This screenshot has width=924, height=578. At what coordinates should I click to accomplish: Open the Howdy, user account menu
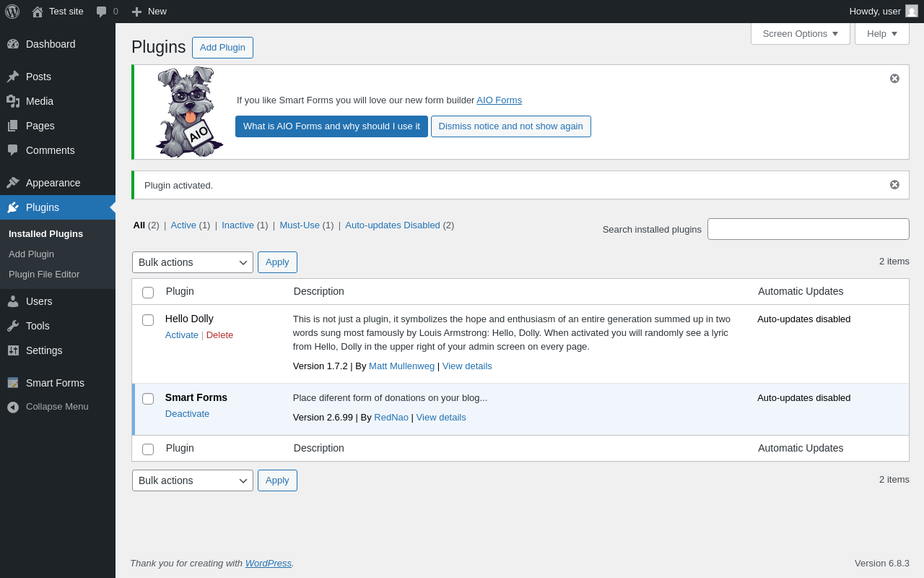884,12
